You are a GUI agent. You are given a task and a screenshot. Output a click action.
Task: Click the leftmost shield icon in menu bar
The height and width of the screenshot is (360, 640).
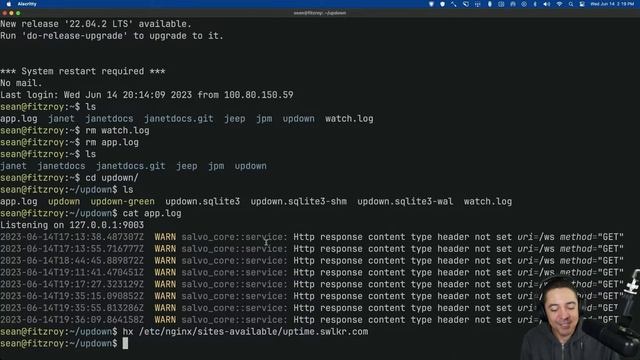[x=431, y=4]
